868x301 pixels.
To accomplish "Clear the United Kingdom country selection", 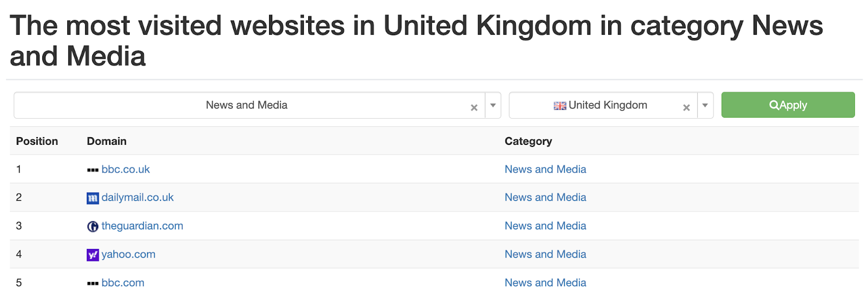I will (x=686, y=107).
